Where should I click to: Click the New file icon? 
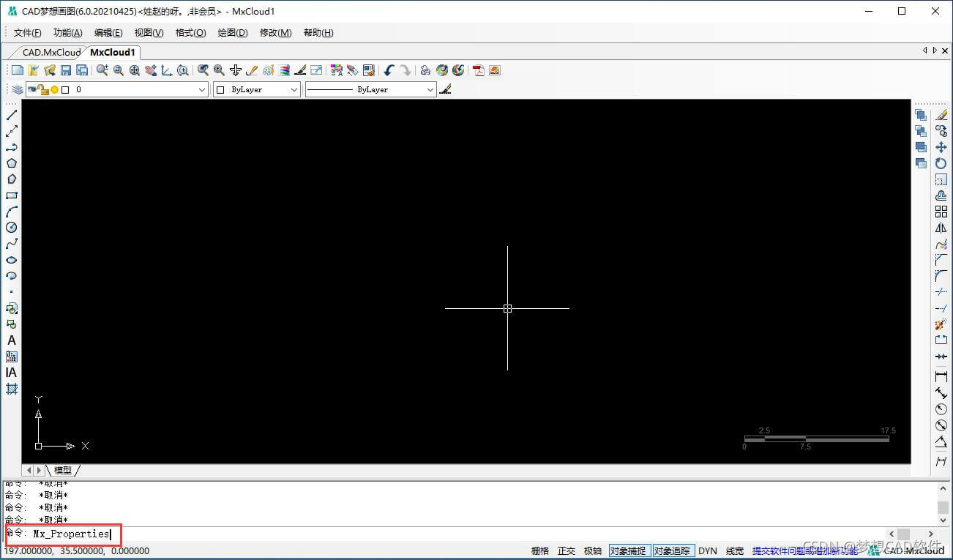[x=18, y=70]
